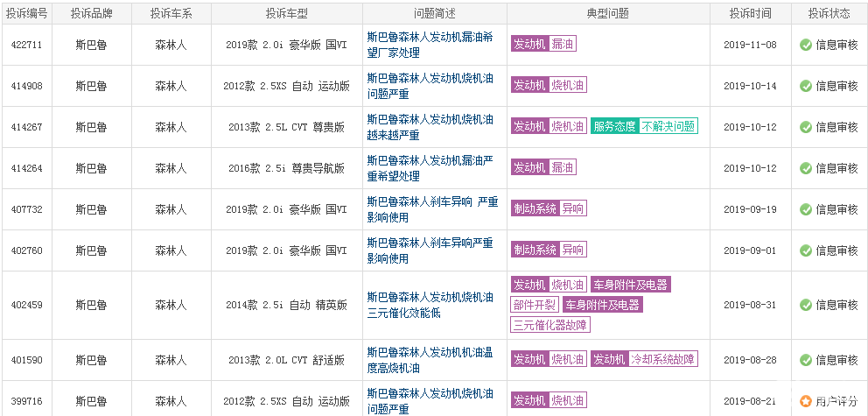Click the 部件开裂 tag
Screen dimensions: 868x416
coord(535,305)
